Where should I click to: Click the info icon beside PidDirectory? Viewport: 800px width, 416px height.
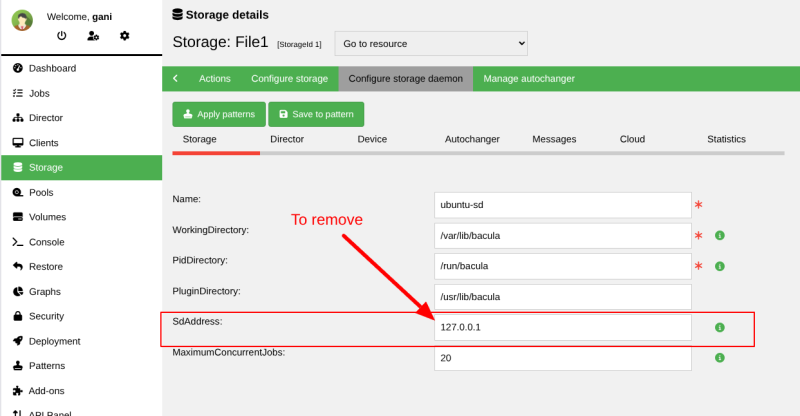point(719,266)
